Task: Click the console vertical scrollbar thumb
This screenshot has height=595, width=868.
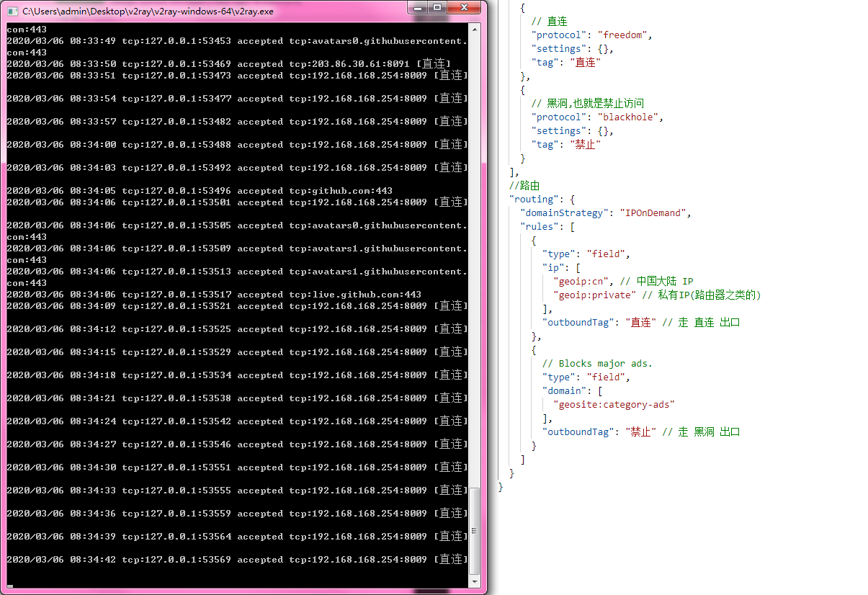Action: [474, 532]
